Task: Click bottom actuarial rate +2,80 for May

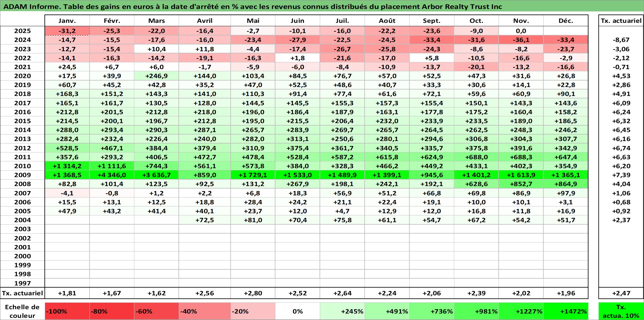Action: 253,293
